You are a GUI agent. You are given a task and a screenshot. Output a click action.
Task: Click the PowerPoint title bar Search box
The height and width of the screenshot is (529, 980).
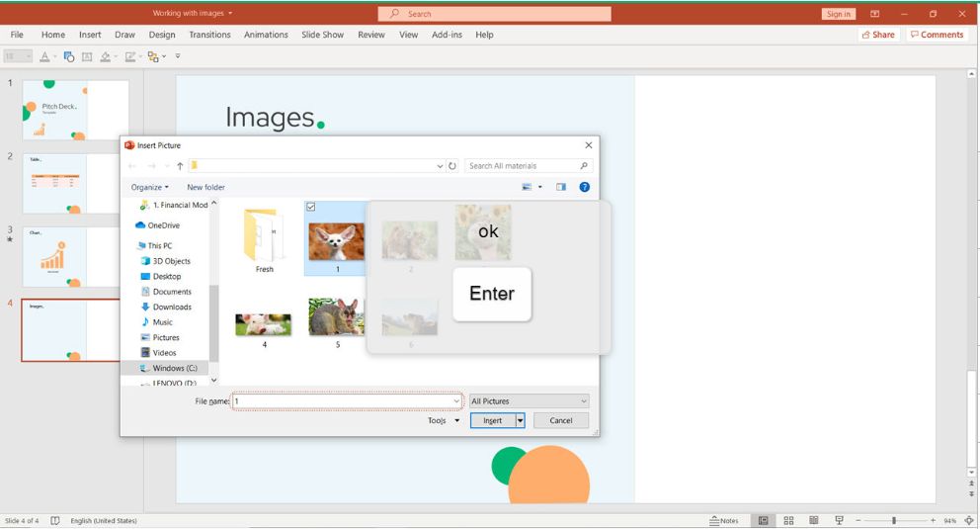(494, 14)
